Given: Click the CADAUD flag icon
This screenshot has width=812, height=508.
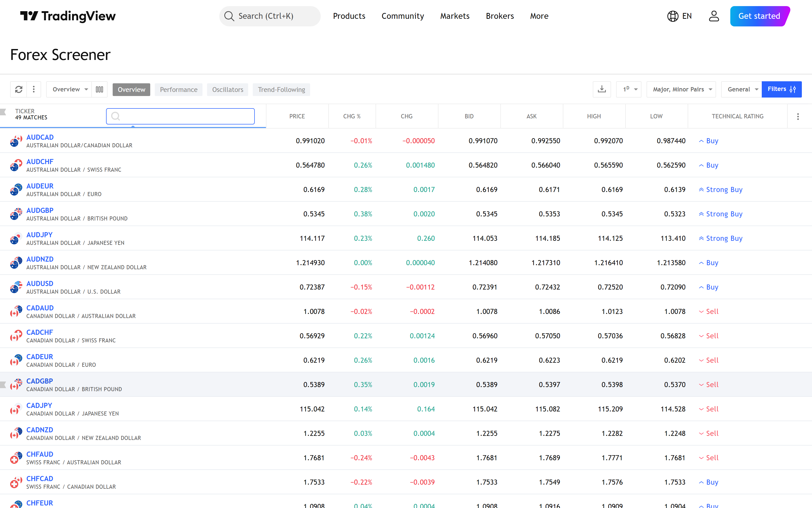Looking at the screenshot, I should [x=16, y=311].
